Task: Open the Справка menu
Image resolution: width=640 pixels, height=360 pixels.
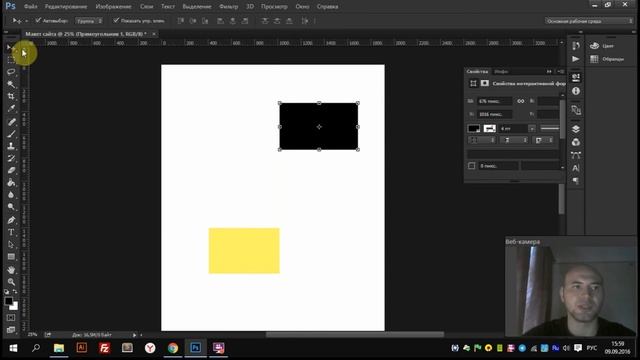Action: click(x=327, y=7)
